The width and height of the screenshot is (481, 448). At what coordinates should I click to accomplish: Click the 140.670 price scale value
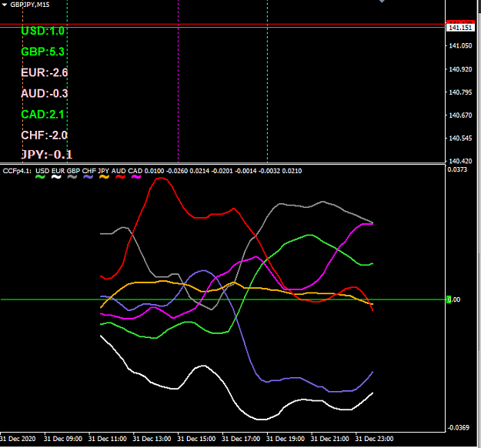(460, 115)
